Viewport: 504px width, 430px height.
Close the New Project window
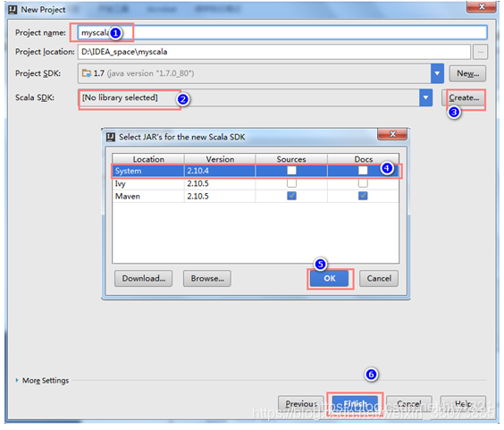(x=481, y=7)
